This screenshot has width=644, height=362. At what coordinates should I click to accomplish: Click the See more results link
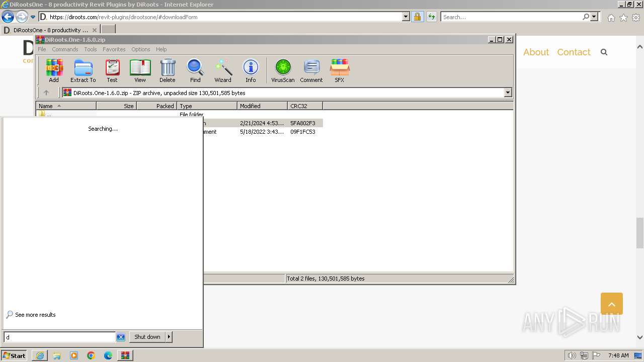35,315
